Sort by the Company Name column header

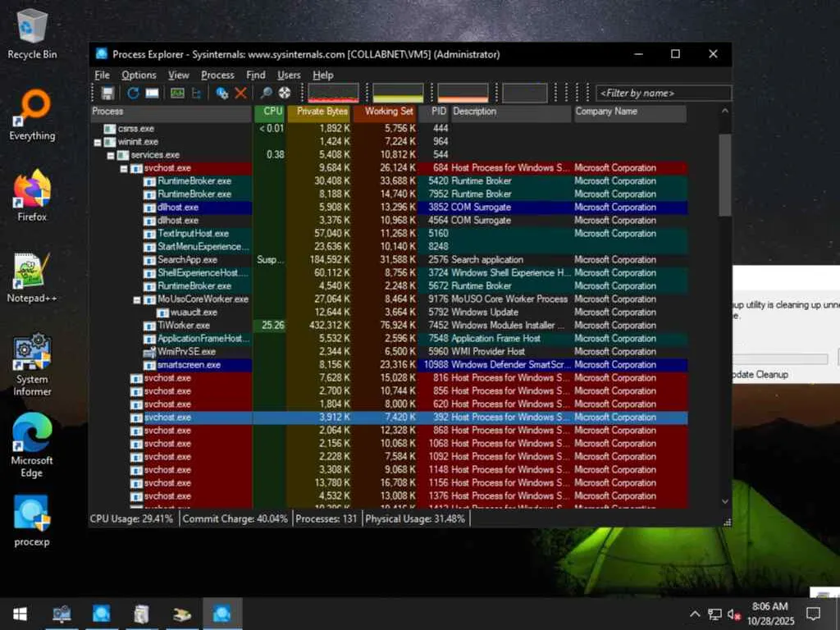coord(631,112)
